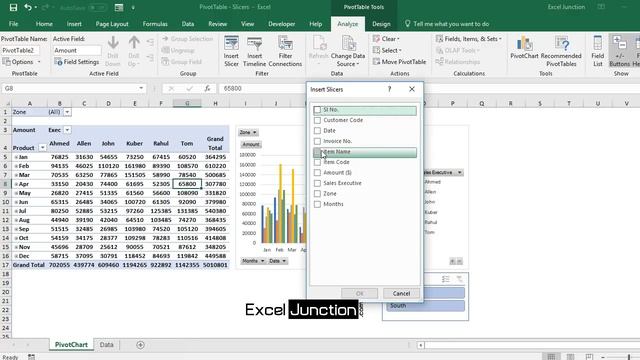Click Move PivotTable

[x=400, y=62]
